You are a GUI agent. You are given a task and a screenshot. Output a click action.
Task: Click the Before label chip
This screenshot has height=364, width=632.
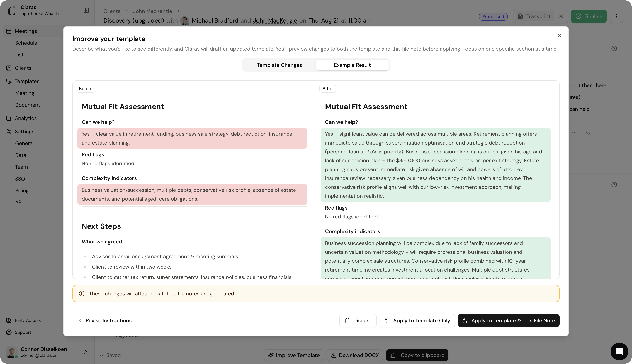point(86,88)
